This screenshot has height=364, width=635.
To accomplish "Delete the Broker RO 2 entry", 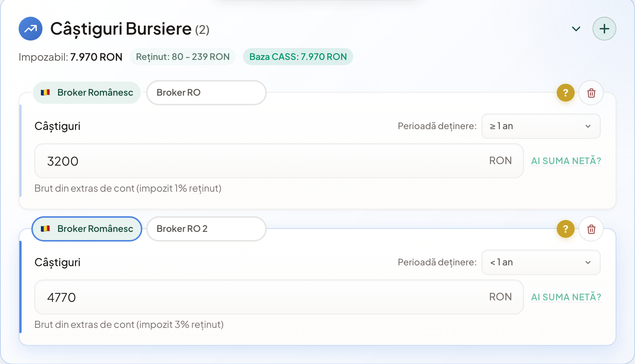I will (591, 229).
